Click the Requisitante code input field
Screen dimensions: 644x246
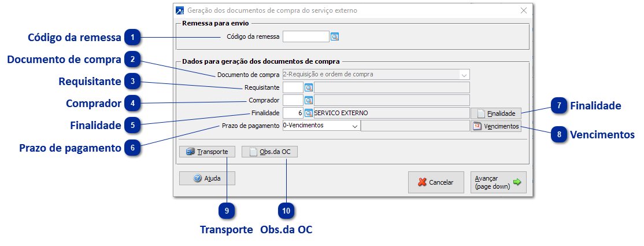coord(293,87)
